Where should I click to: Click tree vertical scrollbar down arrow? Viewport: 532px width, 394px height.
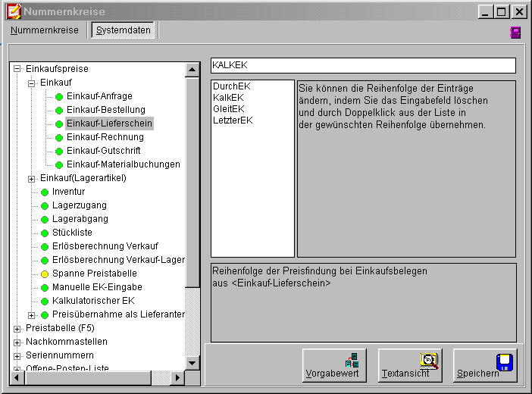coord(192,363)
